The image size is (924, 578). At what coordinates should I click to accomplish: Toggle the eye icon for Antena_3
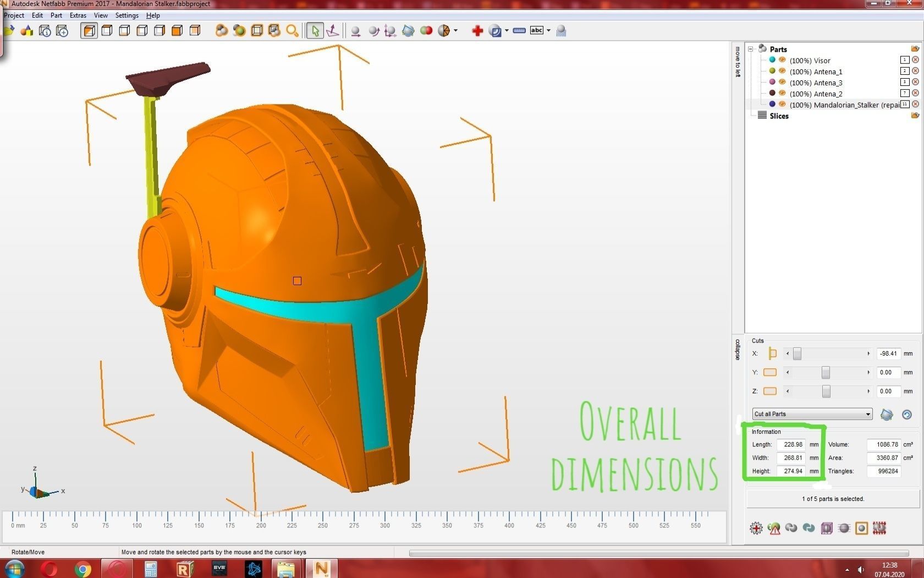click(782, 82)
